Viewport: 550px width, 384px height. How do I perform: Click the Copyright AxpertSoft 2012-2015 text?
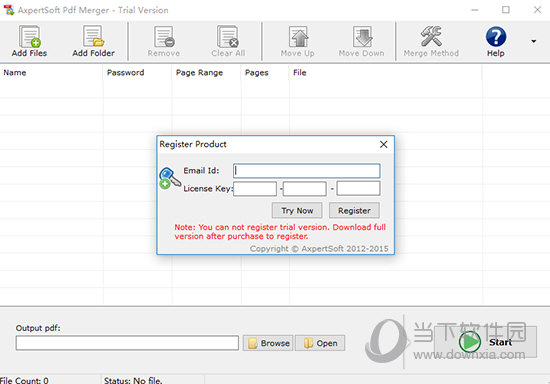[x=319, y=249]
